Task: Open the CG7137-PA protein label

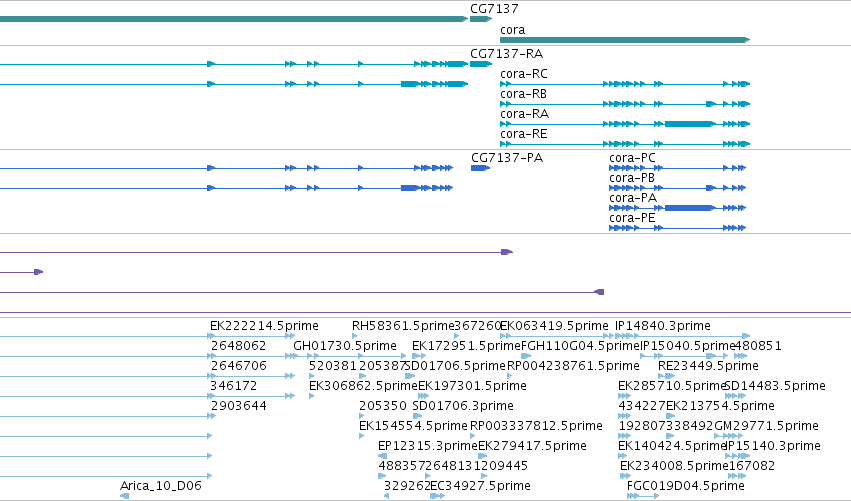Action: tap(507, 158)
